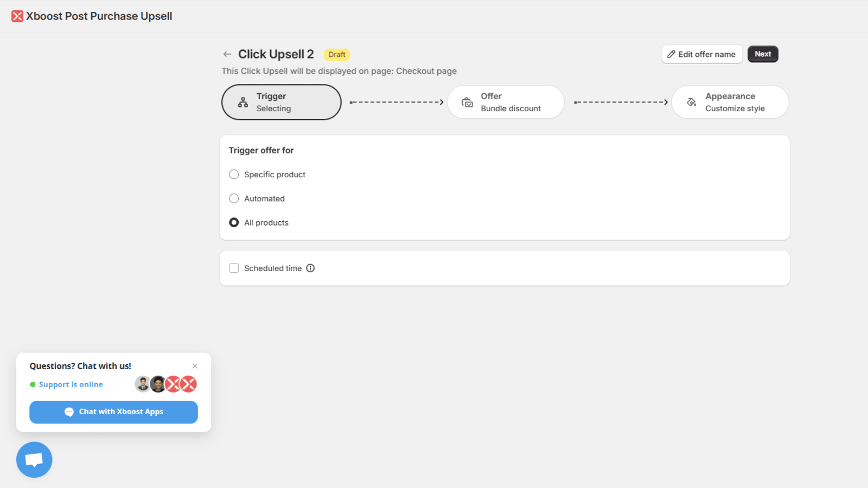Show Scheduled time info tooltip icon

[310, 268]
